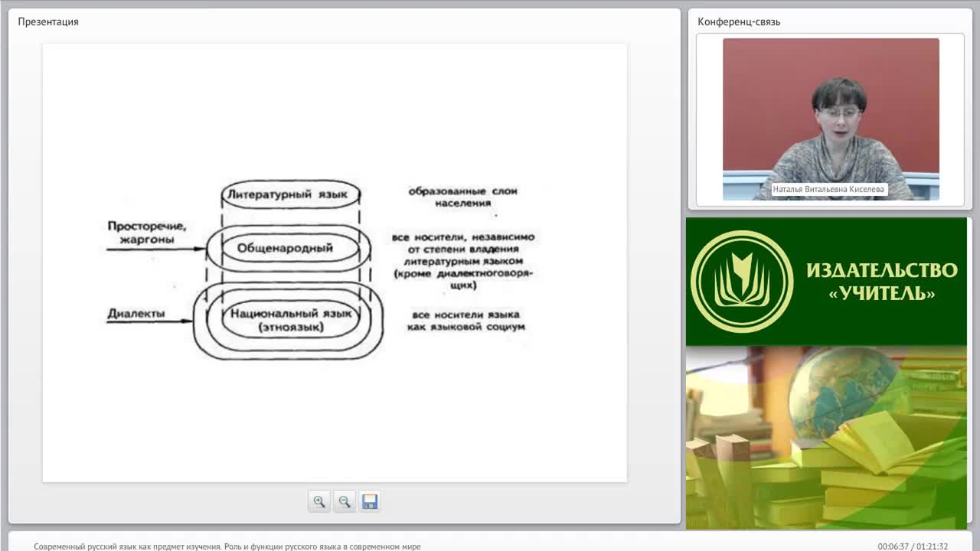Image resolution: width=980 pixels, height=551 pixels.
Task: Click the все носители, независимо description text
Action: (463, 261)
